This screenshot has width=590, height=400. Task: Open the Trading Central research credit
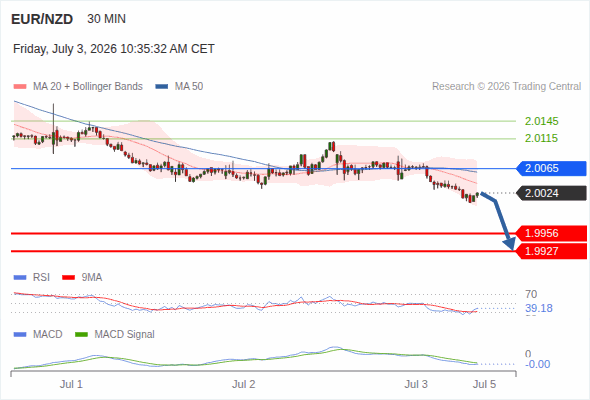click(506, 87)
